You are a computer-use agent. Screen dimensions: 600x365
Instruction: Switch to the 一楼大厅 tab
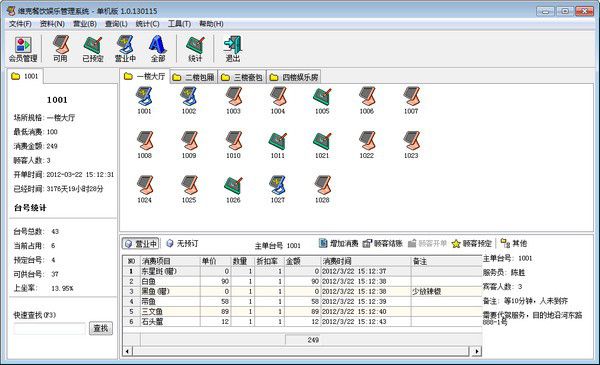[145, 77]
